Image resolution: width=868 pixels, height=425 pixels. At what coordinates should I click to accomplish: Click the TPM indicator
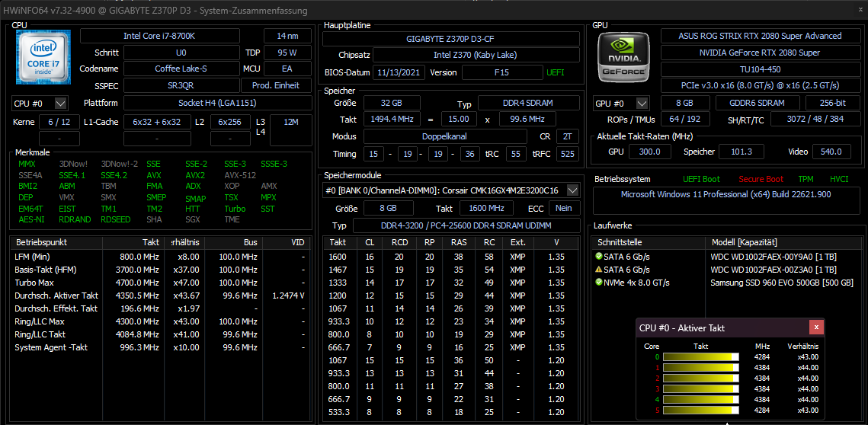point(806,179)
